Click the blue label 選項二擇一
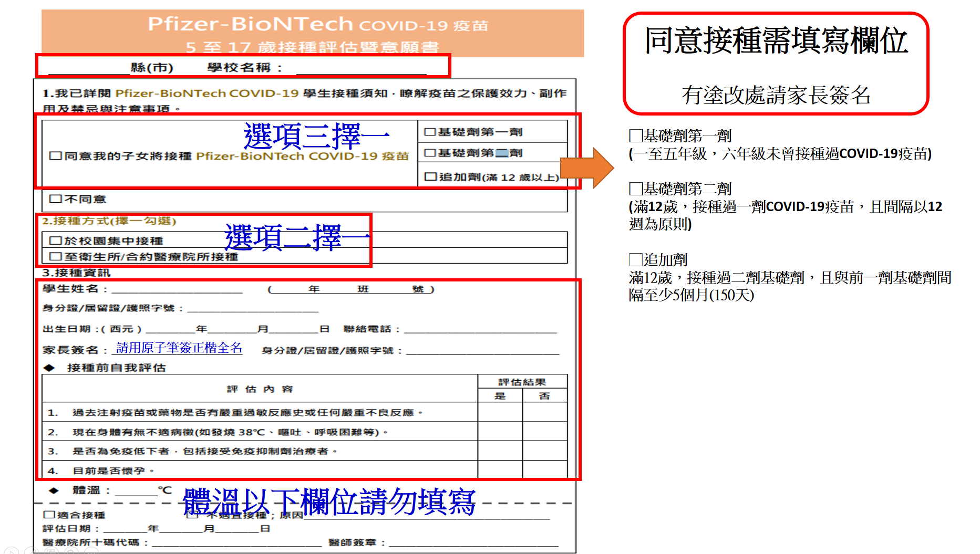 pos(297,237)
